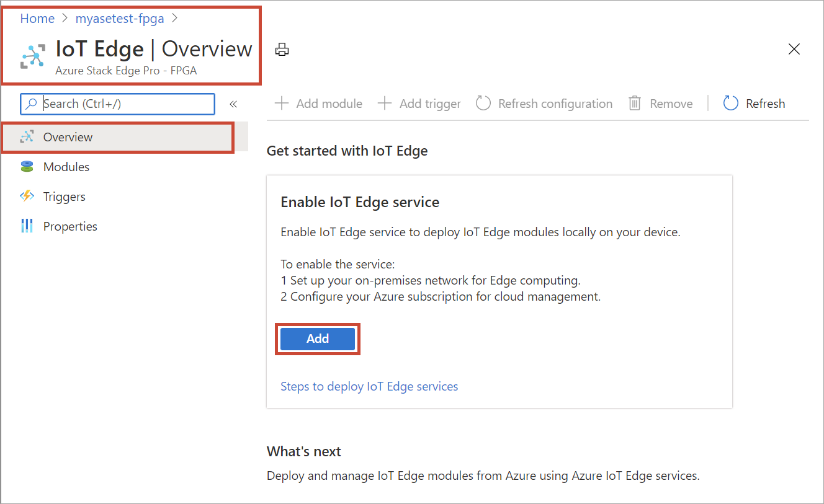Click the Add trigger toolbar button
The height and width of the screenshot is (504, 824).
pyautogui.click(x=419, y=104)
